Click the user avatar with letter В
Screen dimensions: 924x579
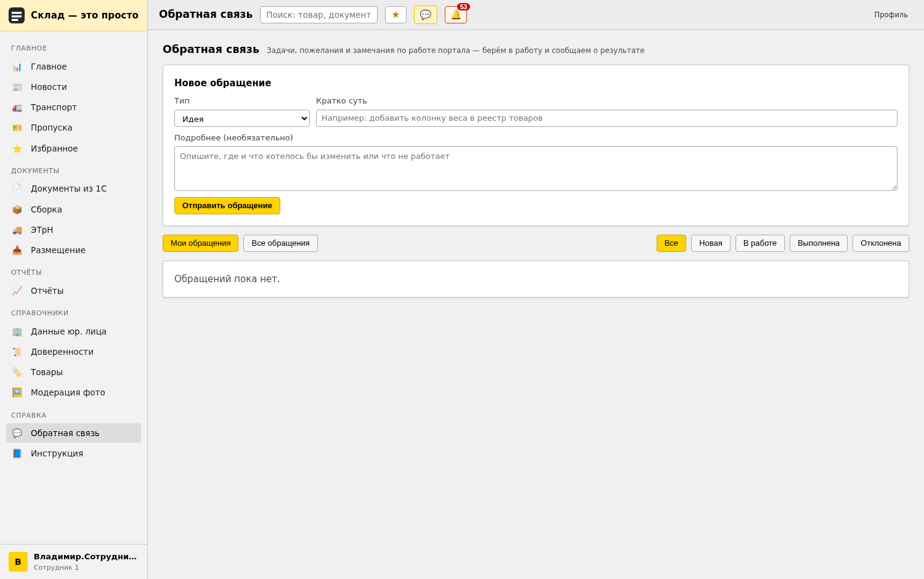(18, 562)
